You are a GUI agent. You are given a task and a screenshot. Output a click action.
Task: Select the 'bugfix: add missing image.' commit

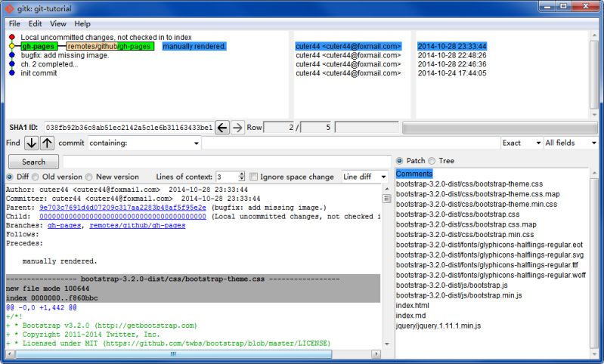[x=65, y=55]
